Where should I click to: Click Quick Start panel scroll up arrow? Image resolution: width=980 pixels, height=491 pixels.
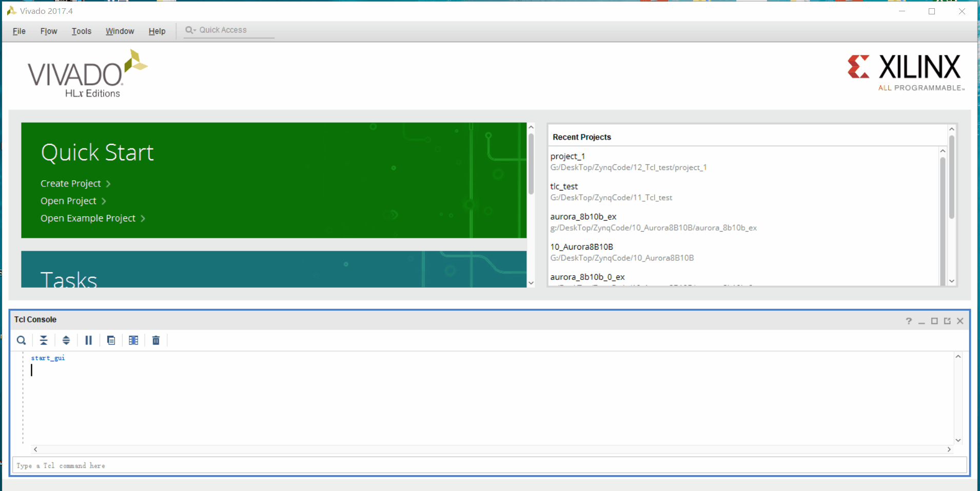(531, 127)
